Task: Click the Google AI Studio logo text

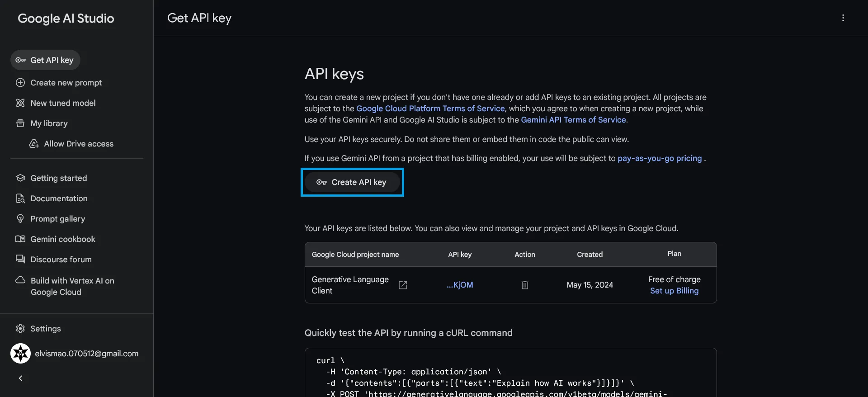Action: point(66,19)
